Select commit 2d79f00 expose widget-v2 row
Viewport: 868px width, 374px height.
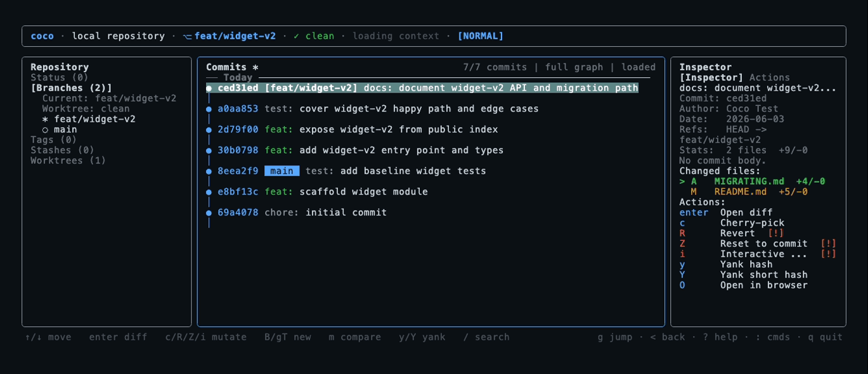click(x=352, y=130)
